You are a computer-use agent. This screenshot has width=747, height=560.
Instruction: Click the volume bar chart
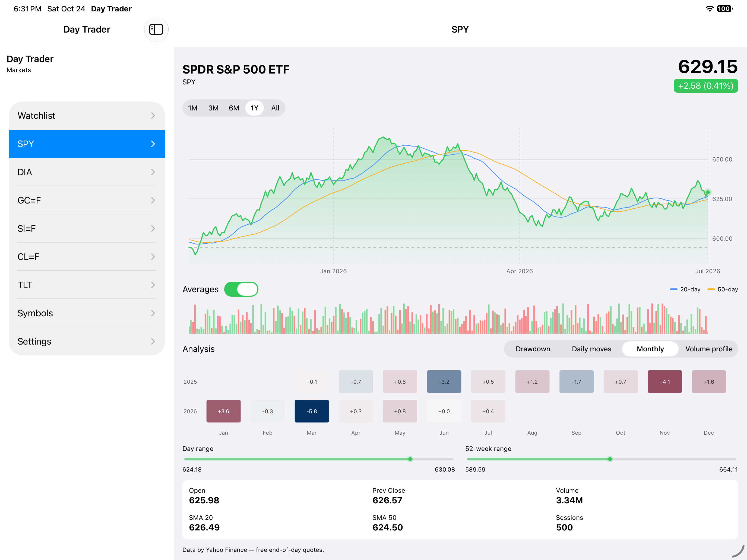tap(448, 318)
